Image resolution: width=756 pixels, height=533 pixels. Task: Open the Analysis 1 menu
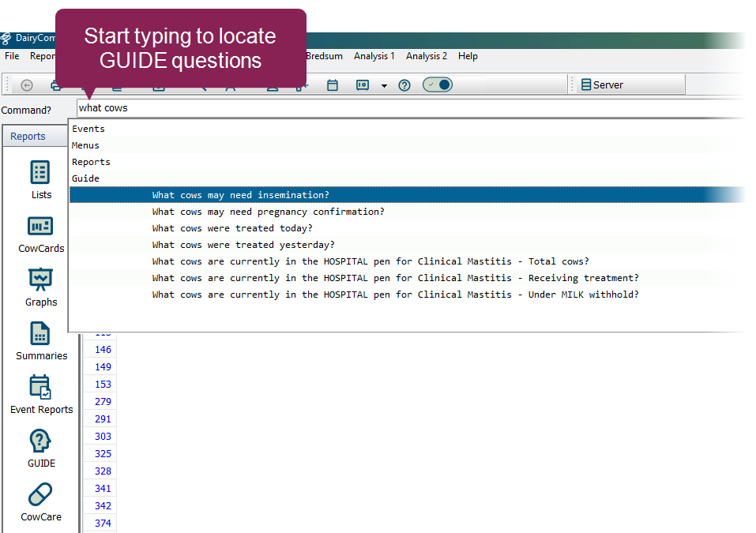coord(374,56)
